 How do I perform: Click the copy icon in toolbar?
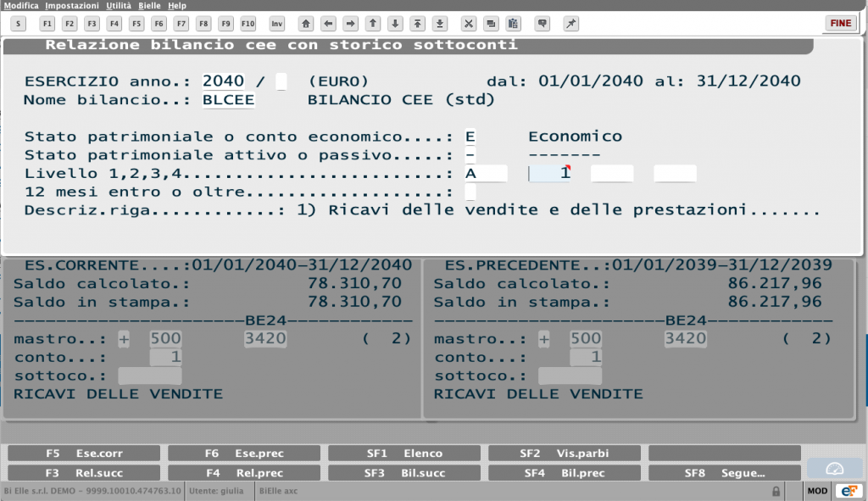coord(491,24)
